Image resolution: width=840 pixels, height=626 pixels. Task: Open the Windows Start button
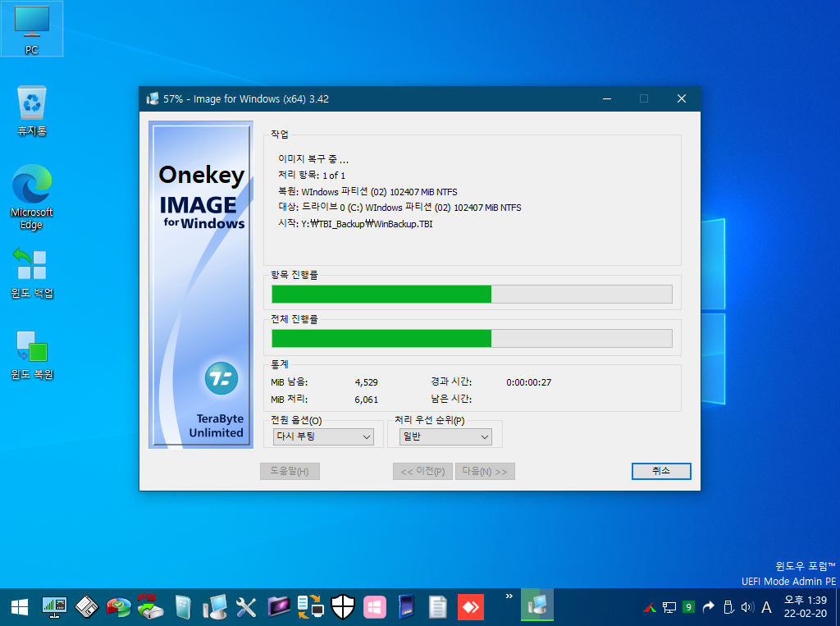20,607
